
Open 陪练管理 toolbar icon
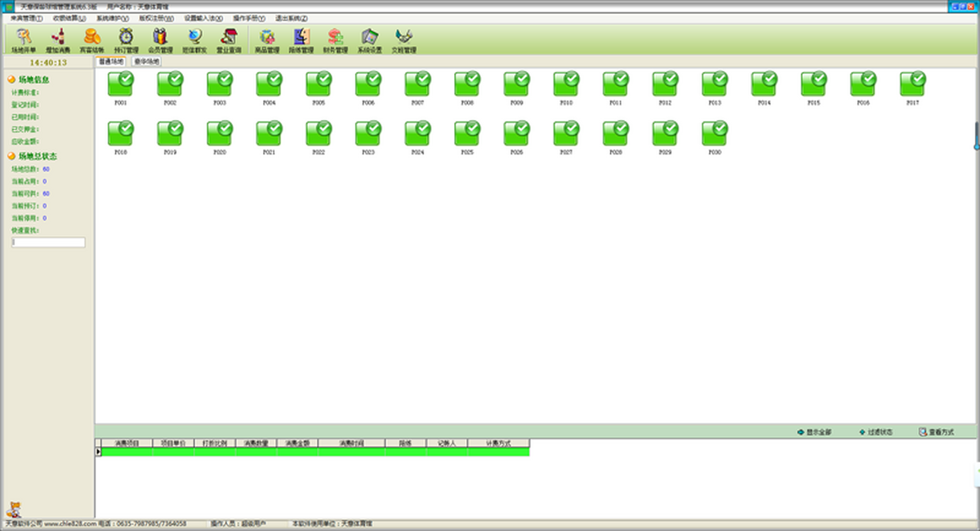(x=301, y=40)
